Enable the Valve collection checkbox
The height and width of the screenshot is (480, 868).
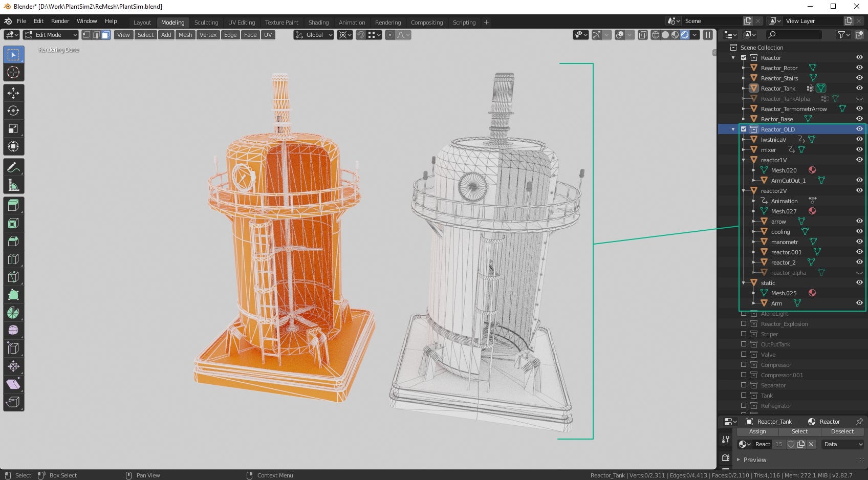tap(744, 354)
